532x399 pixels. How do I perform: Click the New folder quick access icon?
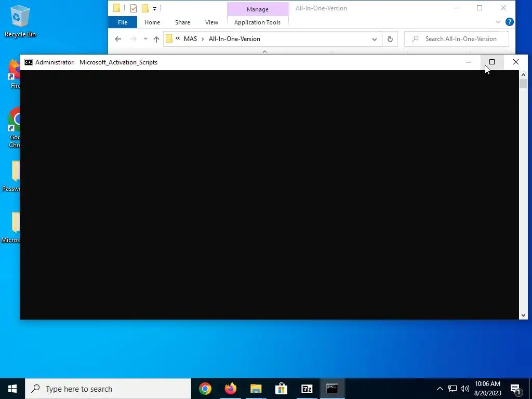tap(145, 8)
